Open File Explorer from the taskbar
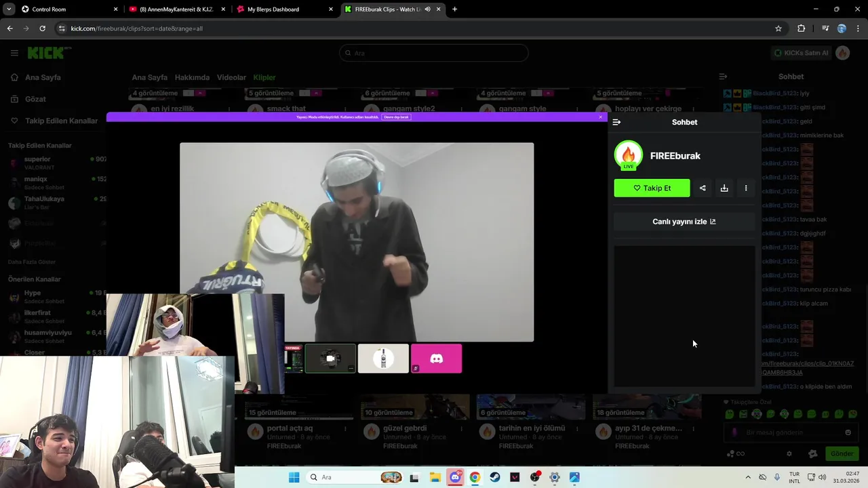The height and width of the screenshot is (488, 868). coord(435,477)
